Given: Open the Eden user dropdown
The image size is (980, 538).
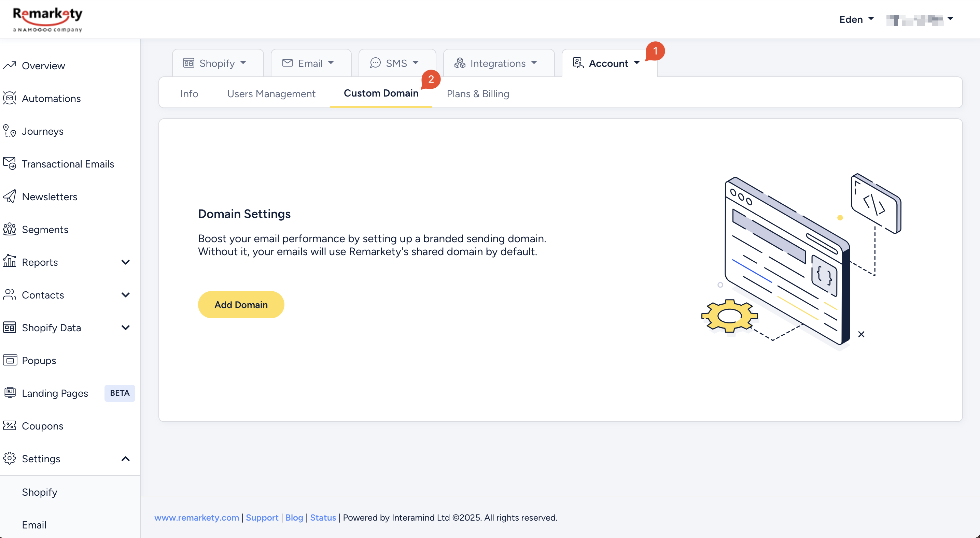Looking at the screenshot, I should (x=856, y=19).
